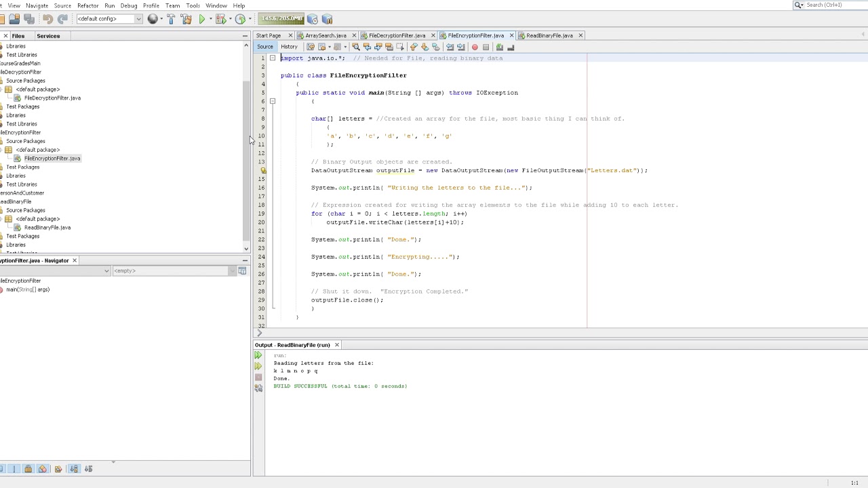The height and width of the screenshot is (488, 868).
Task: Switch to the Start Page tab
Action: pos(269,35)
